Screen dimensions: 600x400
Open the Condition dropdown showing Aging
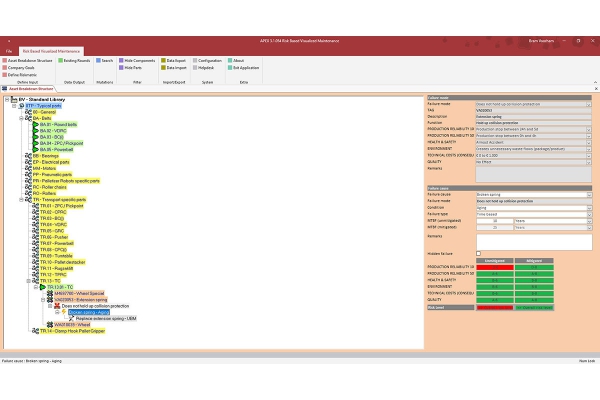589,208
